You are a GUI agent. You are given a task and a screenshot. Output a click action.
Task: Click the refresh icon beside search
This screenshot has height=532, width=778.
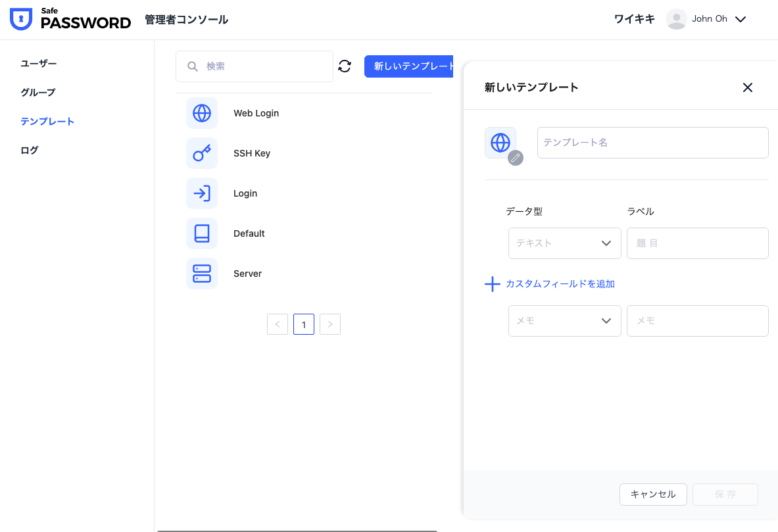[345, 66]
